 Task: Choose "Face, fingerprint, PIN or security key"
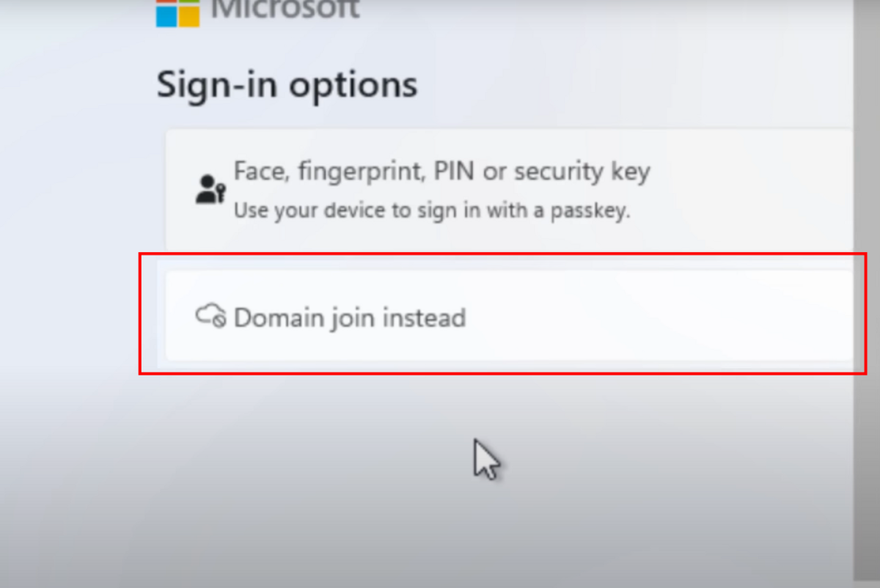click(441, 172)
